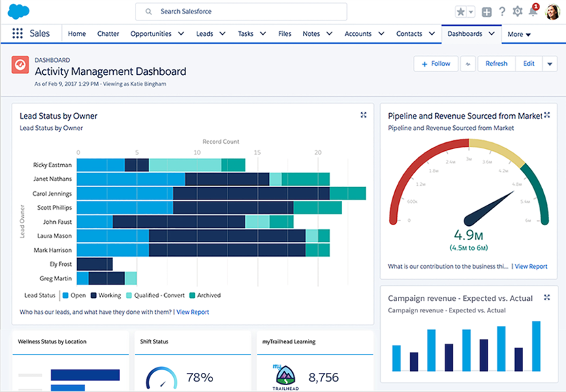This screenshot has width=566, height=392.
Task: Follow the Activity Management Dashboard
Action: pos(435,63)
